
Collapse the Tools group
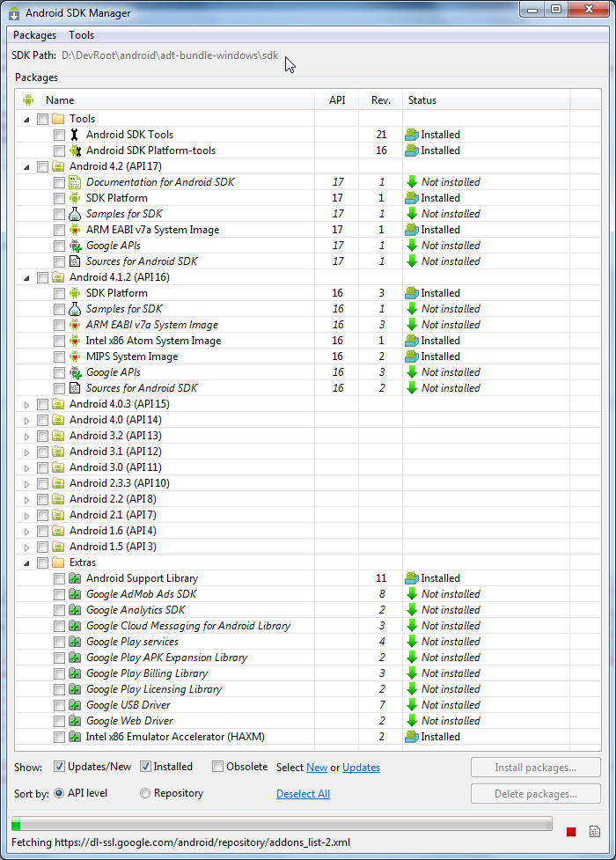pos(26,119)
